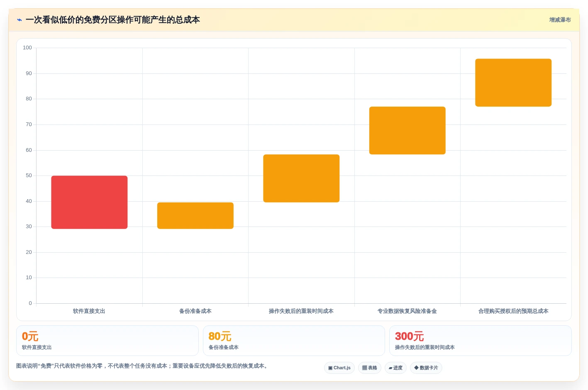Screen dimensions: 588x390
Task: Click the lightning icon beside the title
Action: point(20,20)
